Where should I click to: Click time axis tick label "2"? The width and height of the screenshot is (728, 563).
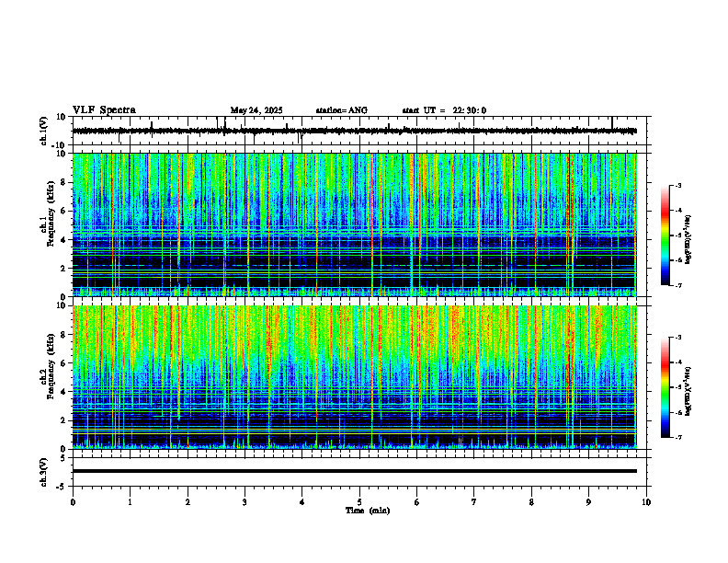click(188, 502)
